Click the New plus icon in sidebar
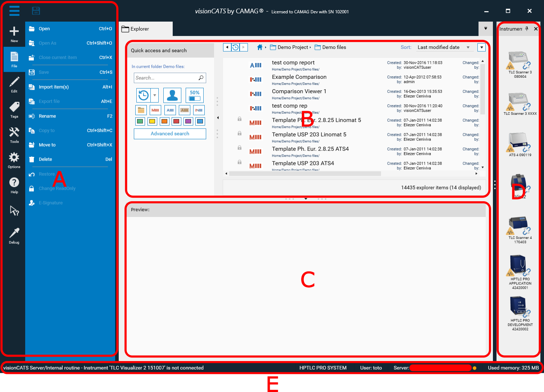Image resolution: width=544 pixels, height=392 pixels. 14,34
